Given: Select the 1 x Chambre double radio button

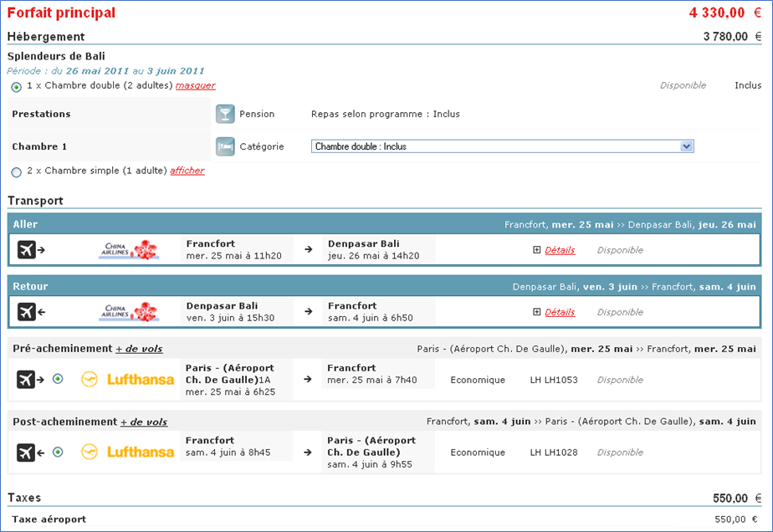Looking at the screenshot, I should (17, 86).
